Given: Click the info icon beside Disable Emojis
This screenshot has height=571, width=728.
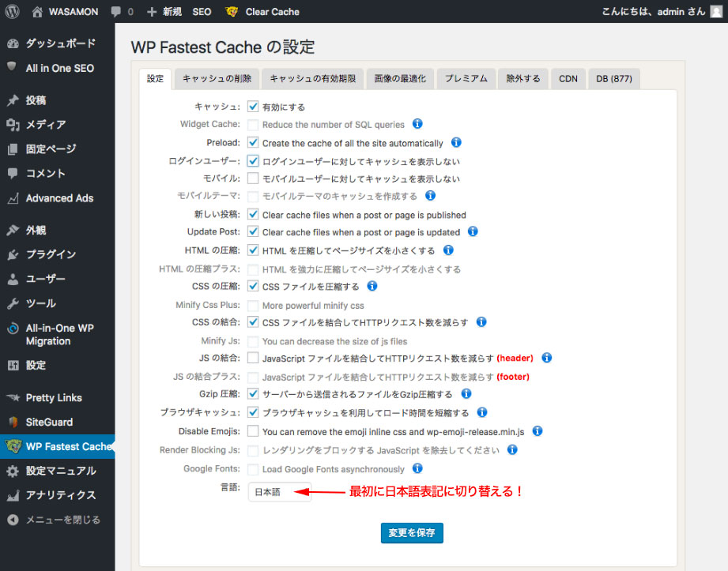Looking at the screenshot, I should coord(538,431).
